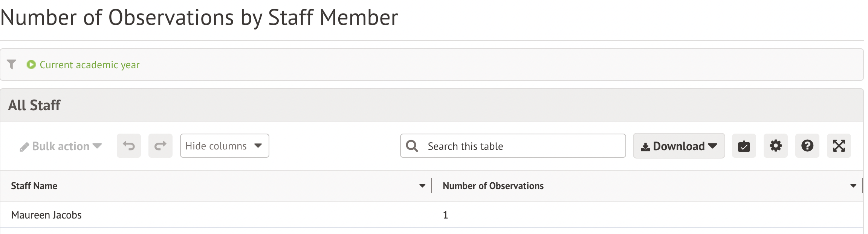Open the Hide columns dropdown
868x234 pixels.
click(224, 146)
